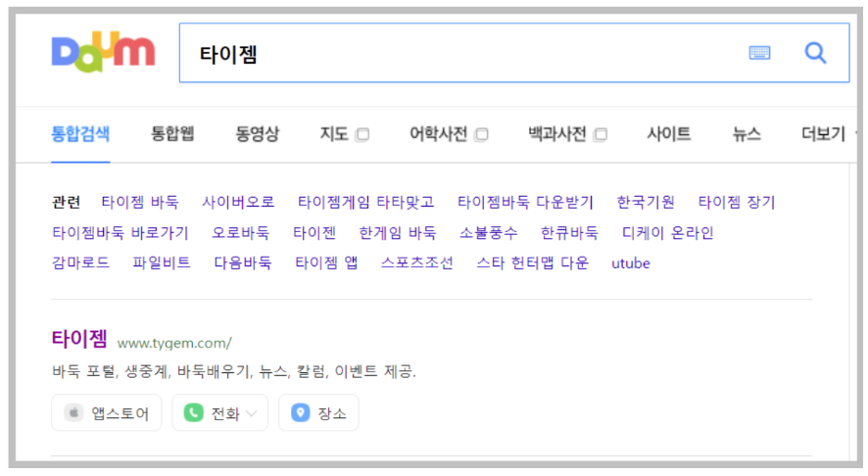
Task: Open related search 타이젬바둑 다운받기
Action: (525, 202)
